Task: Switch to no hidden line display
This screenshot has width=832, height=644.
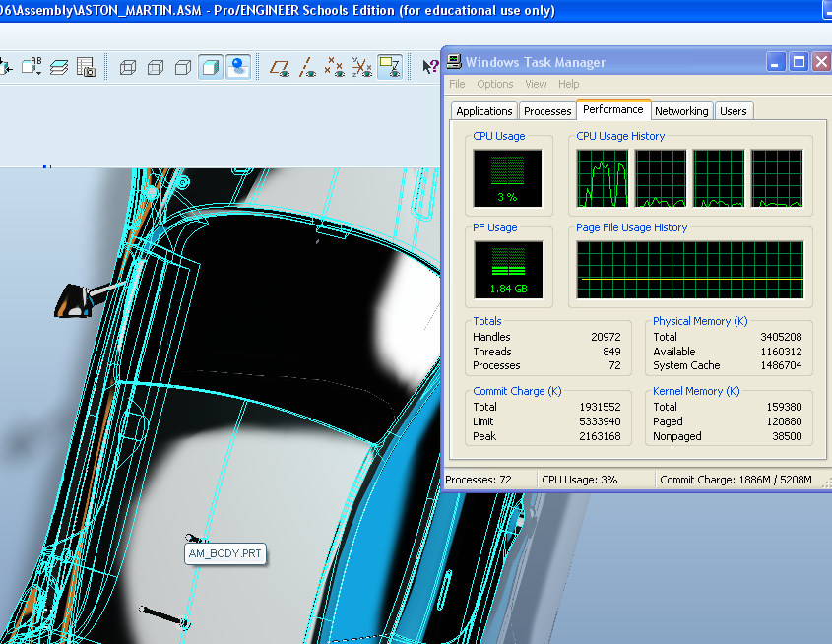Action: (x=182, y=67)
